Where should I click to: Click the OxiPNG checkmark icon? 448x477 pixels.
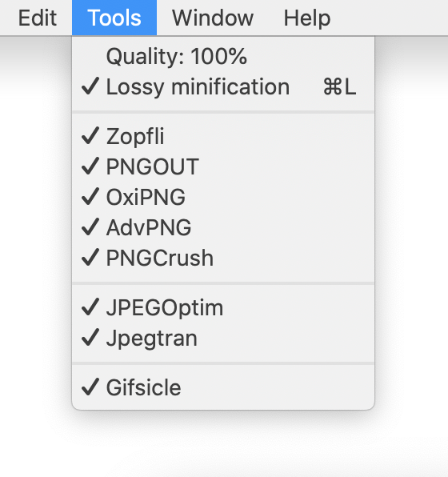[90, 197]
